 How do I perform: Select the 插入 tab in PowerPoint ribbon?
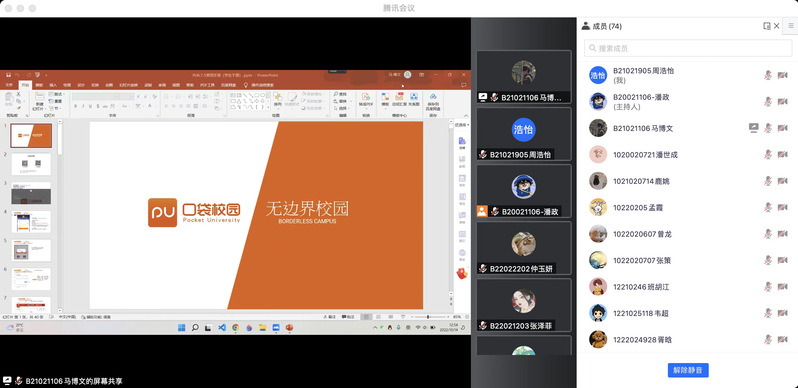pos(53,85)
